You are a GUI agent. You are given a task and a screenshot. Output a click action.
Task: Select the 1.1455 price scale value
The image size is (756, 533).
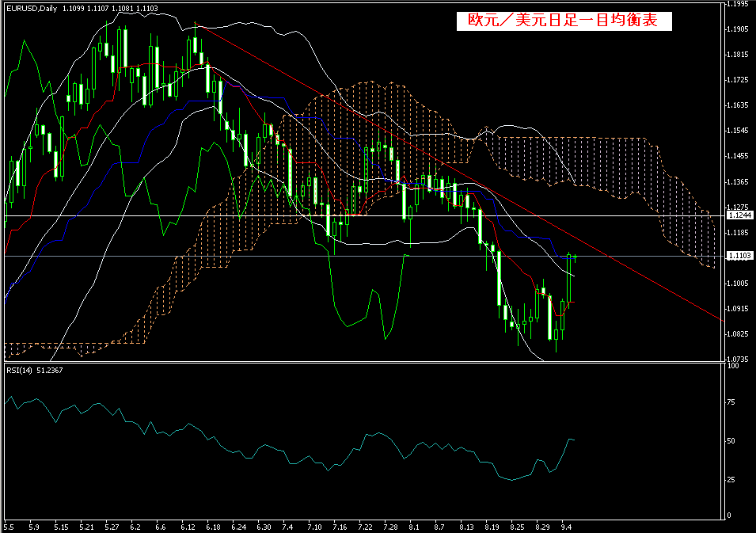pos(738,156)
